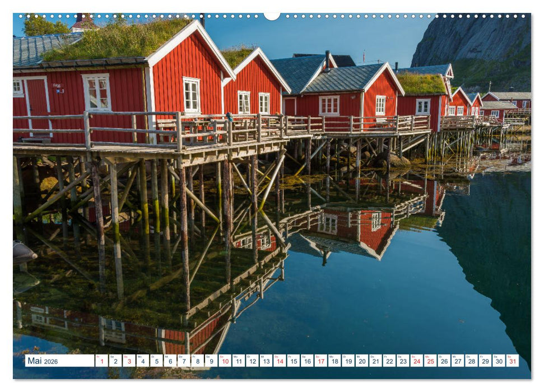
Task: Click the date 7 cell
Action: tap(184, 362)
